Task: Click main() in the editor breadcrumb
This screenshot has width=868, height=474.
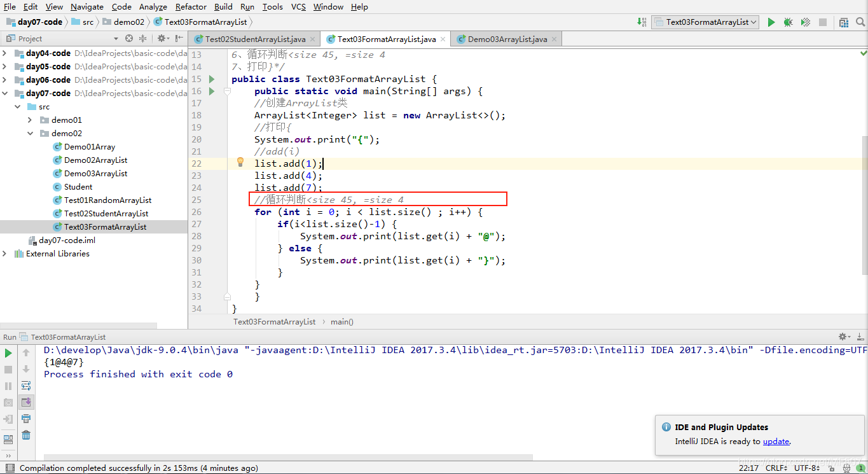Action: [342, 321]
